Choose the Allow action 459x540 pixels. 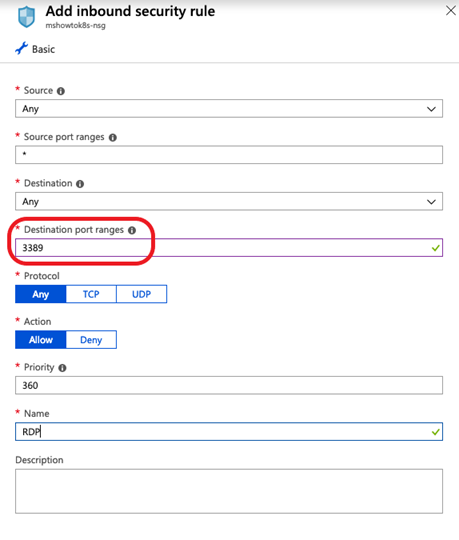(41, 340)
